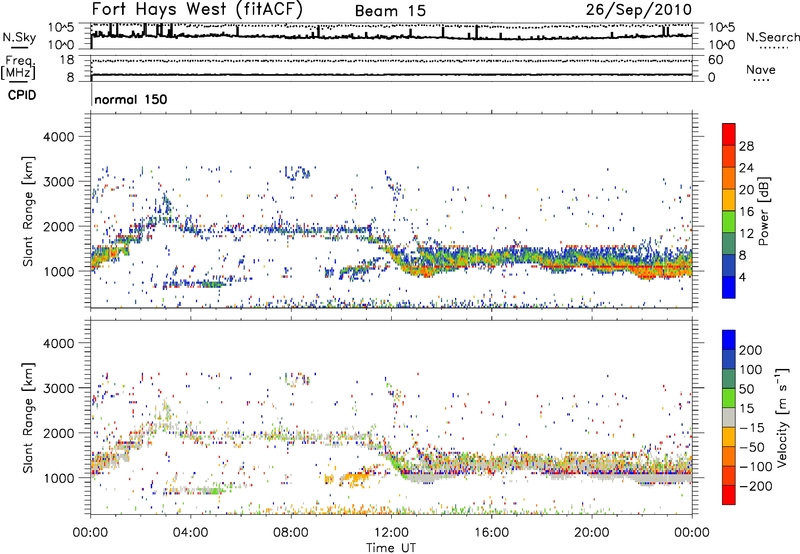This screenshot has height=554, width=800.
Task: Click the 08:00 time tick label
Action: [291, 533]
